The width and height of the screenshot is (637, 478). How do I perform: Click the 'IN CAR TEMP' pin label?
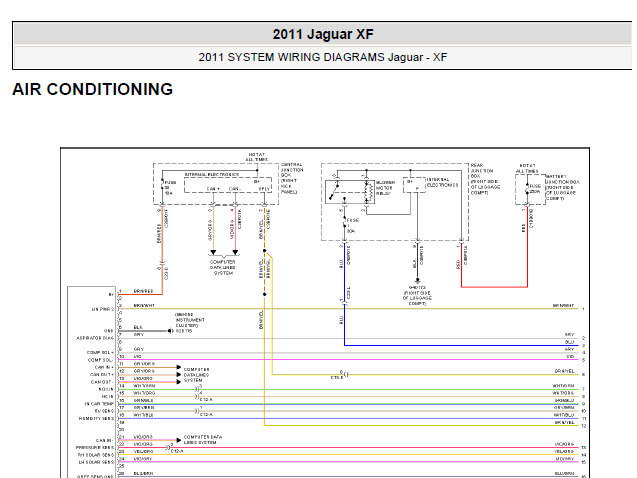pyautogui.click(x=99, y=404)
